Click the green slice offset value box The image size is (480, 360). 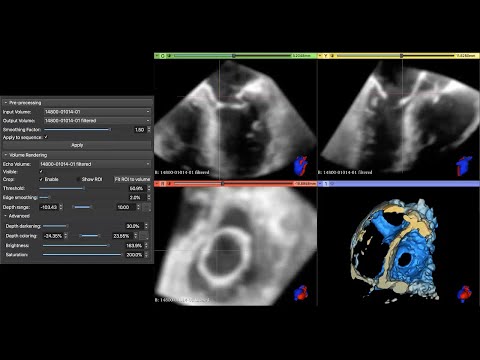[303, 56]
